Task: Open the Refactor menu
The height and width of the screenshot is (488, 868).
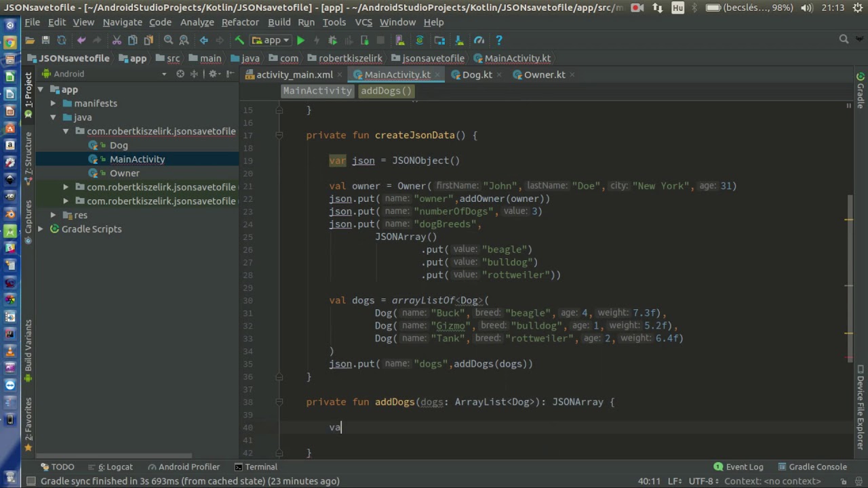Action: point(240,22)
